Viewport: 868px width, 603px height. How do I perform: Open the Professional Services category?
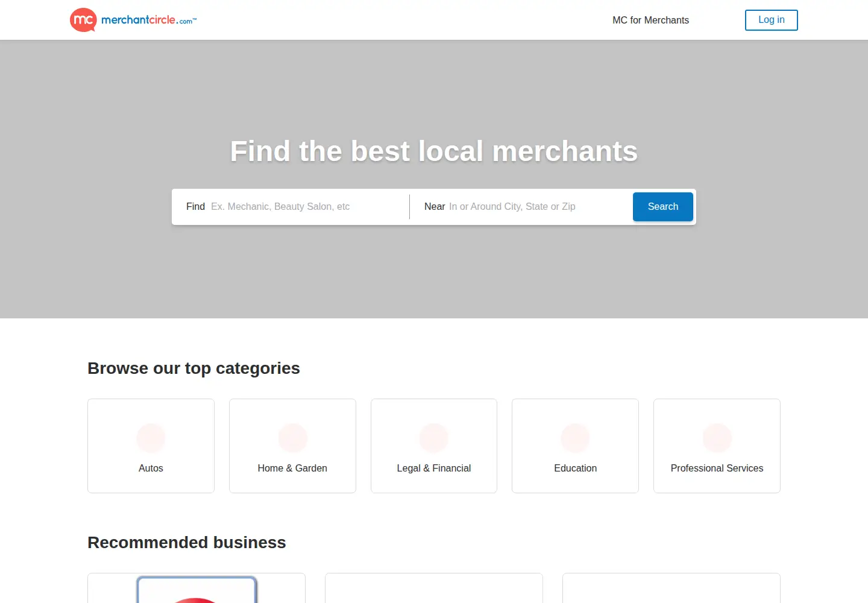[717, 446]
